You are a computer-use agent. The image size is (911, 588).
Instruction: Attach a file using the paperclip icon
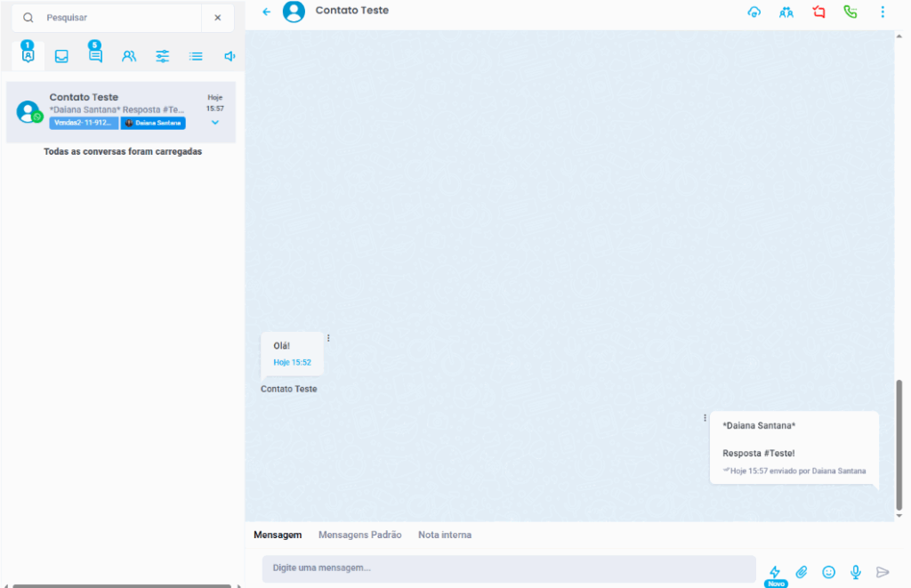tap(802, 572)
